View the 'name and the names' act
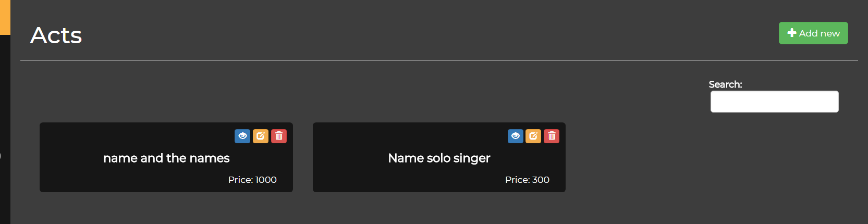The image size is (868, 224). click(x=242, y=136)
